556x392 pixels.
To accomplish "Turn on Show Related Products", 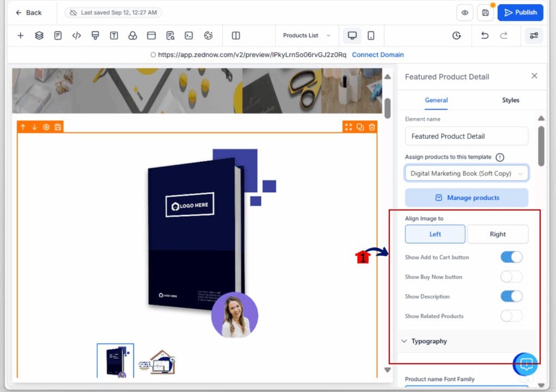I will 511,316.
